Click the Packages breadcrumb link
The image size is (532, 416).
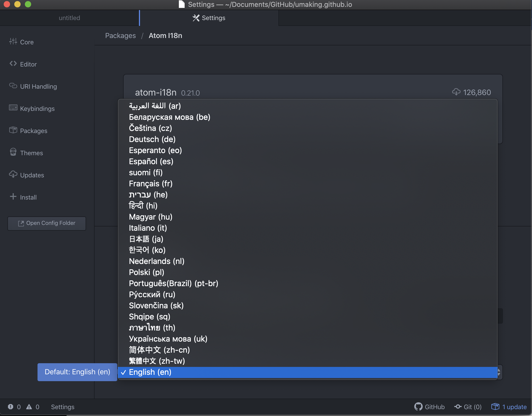click(x=120, y=36)
